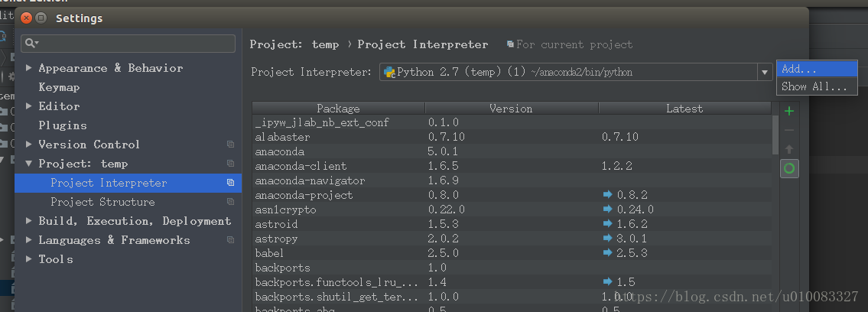Expand Languages & Frameworks section

(x=29, y=239)
